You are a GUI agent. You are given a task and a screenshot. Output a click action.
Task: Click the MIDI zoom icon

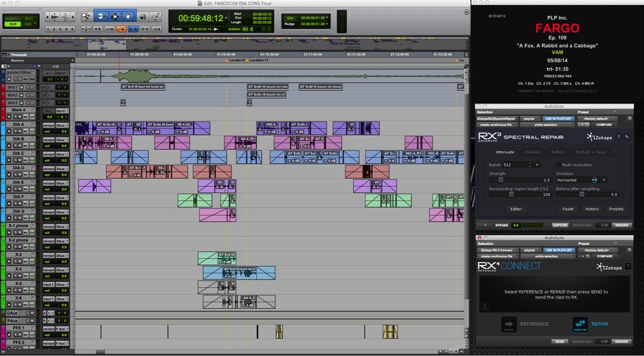click(x=65, y=17)
